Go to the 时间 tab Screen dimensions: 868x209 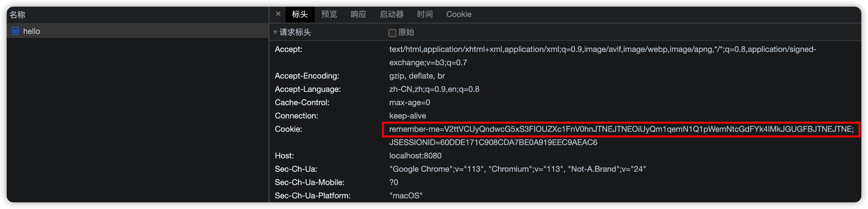[425, 14]
